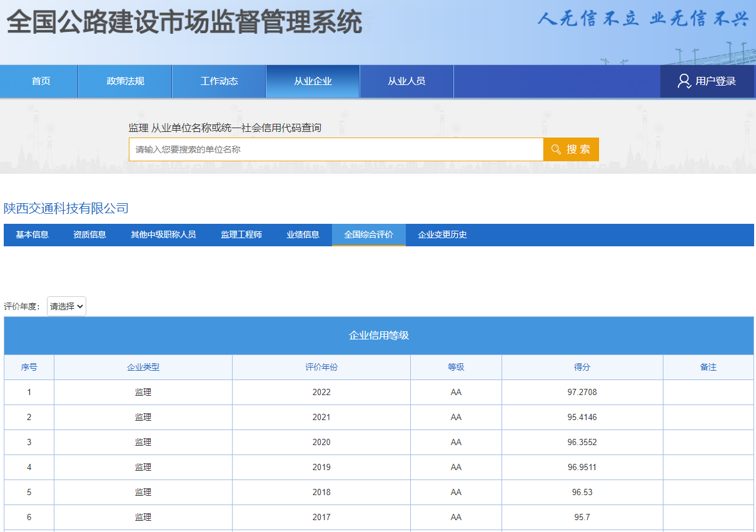Image resolution: width=756 pixels, height=532 pixels.
Task: Navigate to 从业人员 section
Action: 406,81
